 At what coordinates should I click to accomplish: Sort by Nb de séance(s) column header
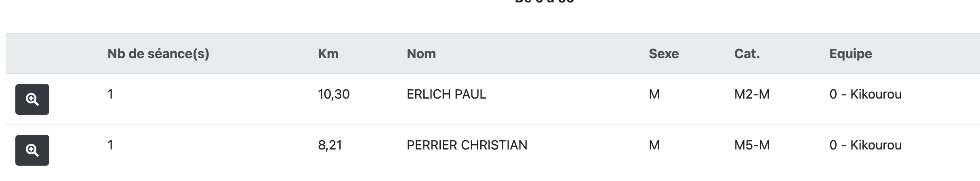click(x=158, y=54)
